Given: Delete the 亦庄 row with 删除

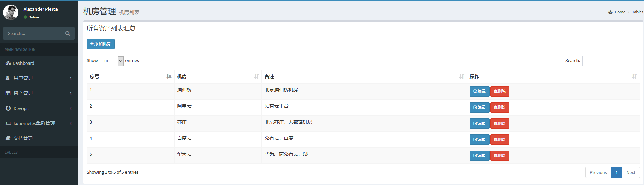Looking at the screenshot, I should point(500,124).
